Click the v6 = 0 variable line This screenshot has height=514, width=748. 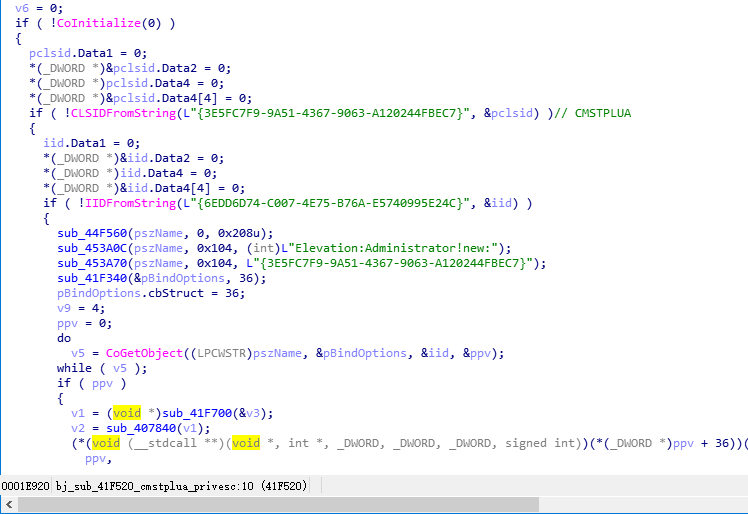pos(39,8)
